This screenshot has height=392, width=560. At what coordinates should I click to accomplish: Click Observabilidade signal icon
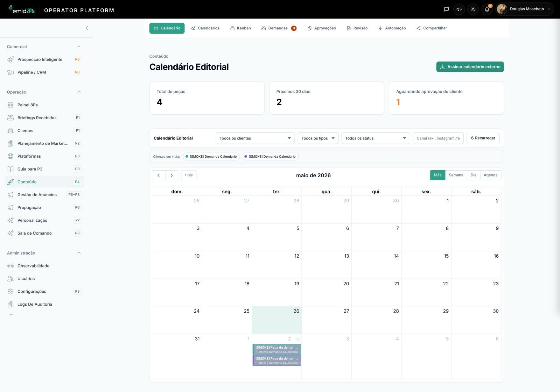pyautogui.click(x=10, y=266)
